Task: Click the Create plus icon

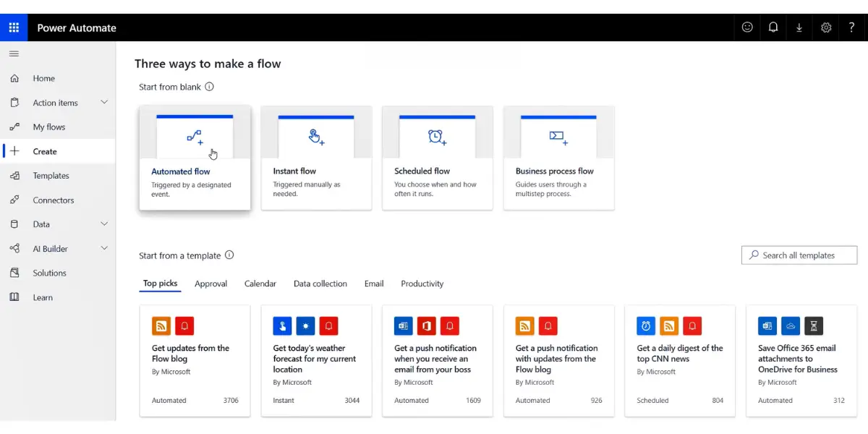Action: (x=14, y=151)
